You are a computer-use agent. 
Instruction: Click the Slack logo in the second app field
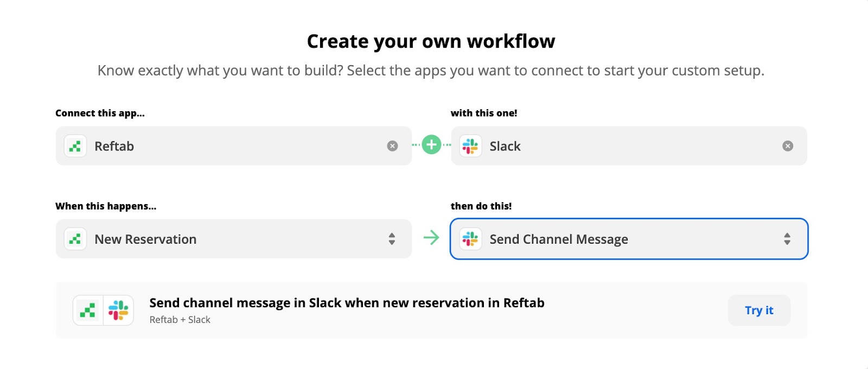coord(470,146)
